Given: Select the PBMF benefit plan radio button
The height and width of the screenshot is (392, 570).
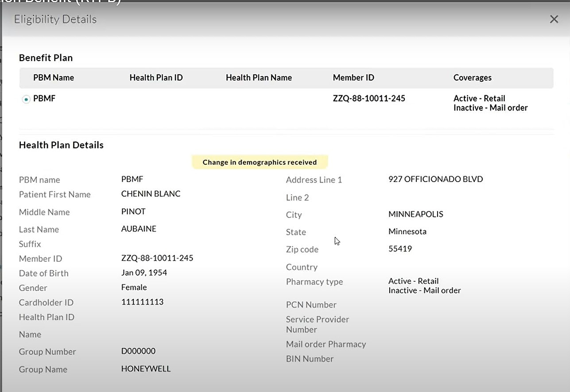Looking at the screenshot, I should pyautogui.click(x=26, y=100).
